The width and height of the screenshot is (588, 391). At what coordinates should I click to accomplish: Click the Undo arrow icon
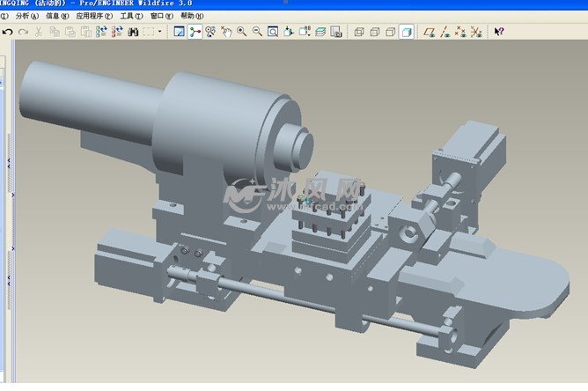[8, 32]
